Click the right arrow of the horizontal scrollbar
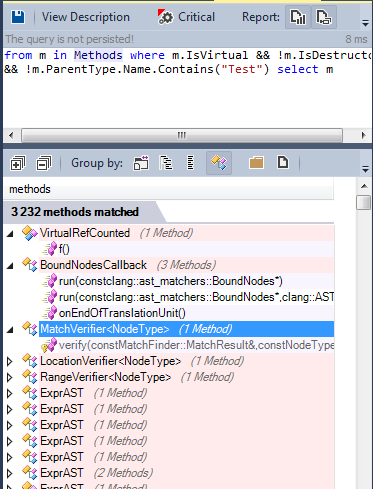 pos(363,135)
